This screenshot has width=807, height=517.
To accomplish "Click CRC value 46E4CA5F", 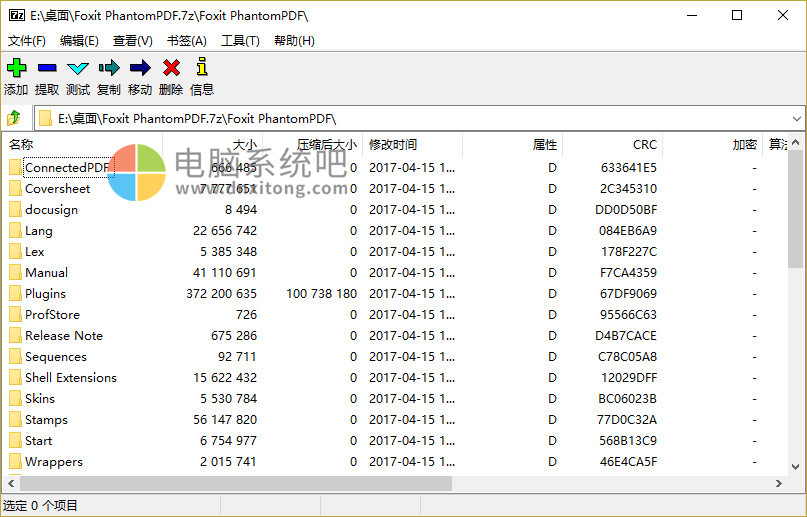I will click(x=628, y=462).
